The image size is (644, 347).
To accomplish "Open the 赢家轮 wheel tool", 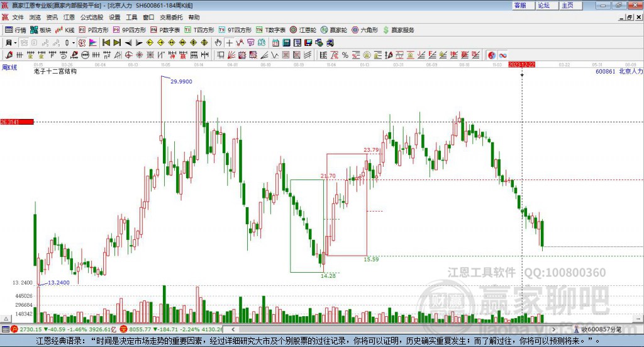I will (334, 30).
